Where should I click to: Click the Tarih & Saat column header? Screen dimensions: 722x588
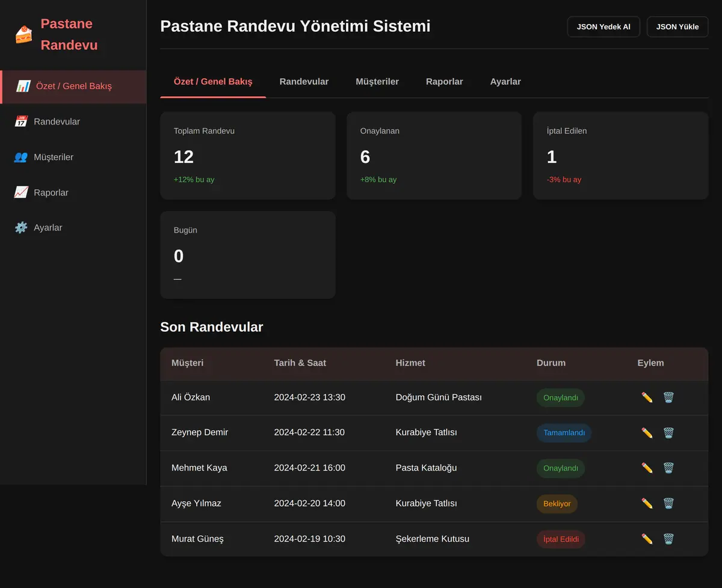click(x=300, y=363)
